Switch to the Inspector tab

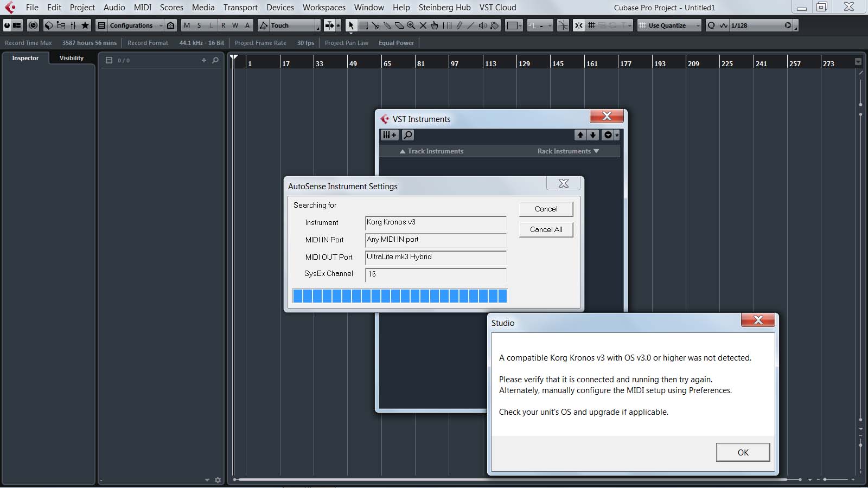[x=25, y=58]
